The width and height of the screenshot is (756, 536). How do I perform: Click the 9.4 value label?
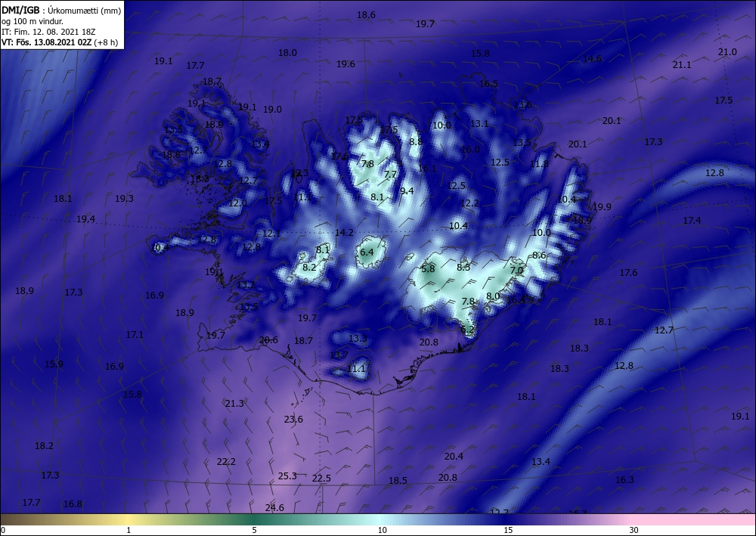[x=407, y=191]
